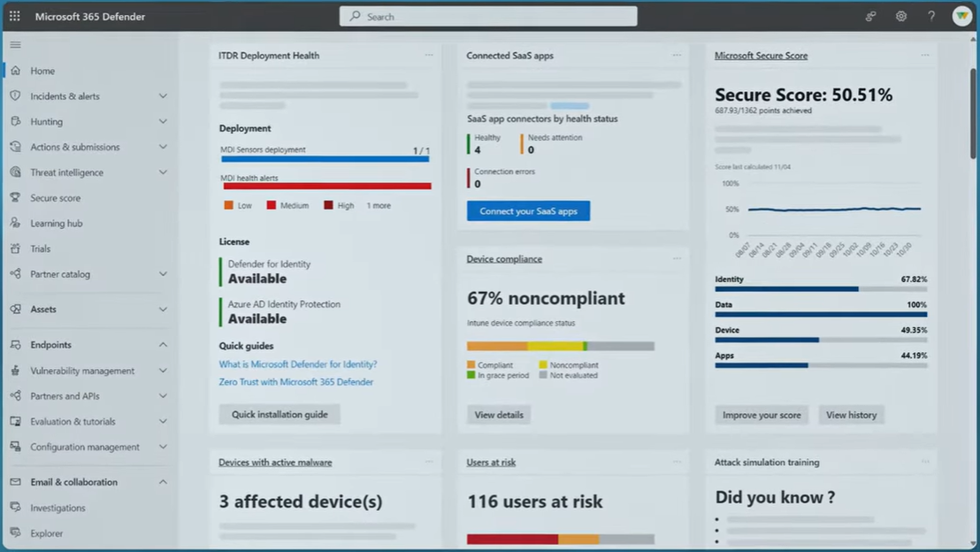980x552 pixels.
Task: Click the Vulnerability management icon
Action: 16,371
